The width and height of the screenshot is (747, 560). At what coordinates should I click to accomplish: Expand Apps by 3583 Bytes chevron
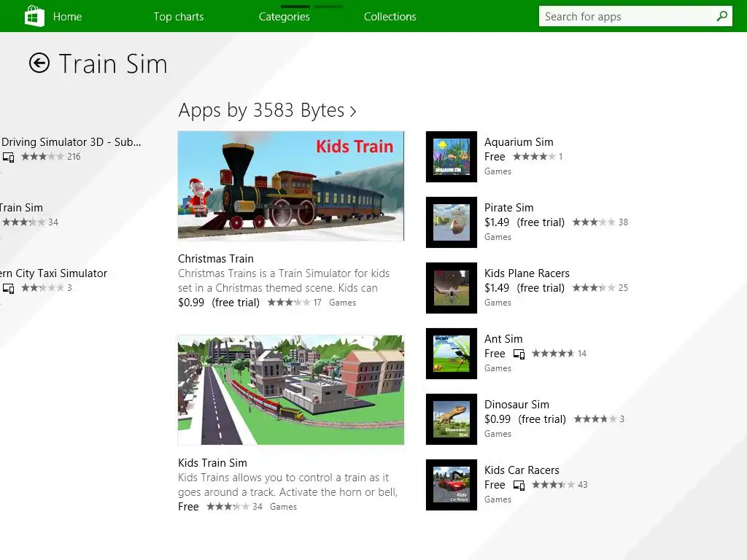(353, 112)
